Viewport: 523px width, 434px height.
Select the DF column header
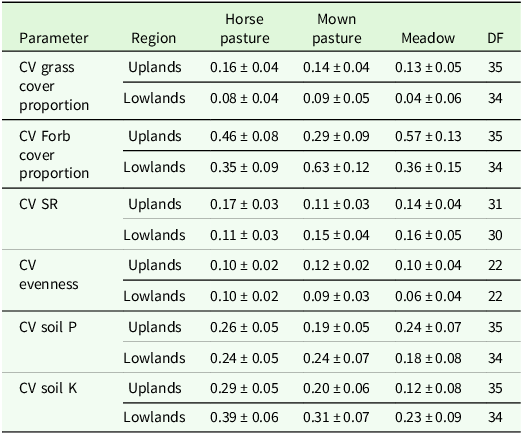point(495,38)
